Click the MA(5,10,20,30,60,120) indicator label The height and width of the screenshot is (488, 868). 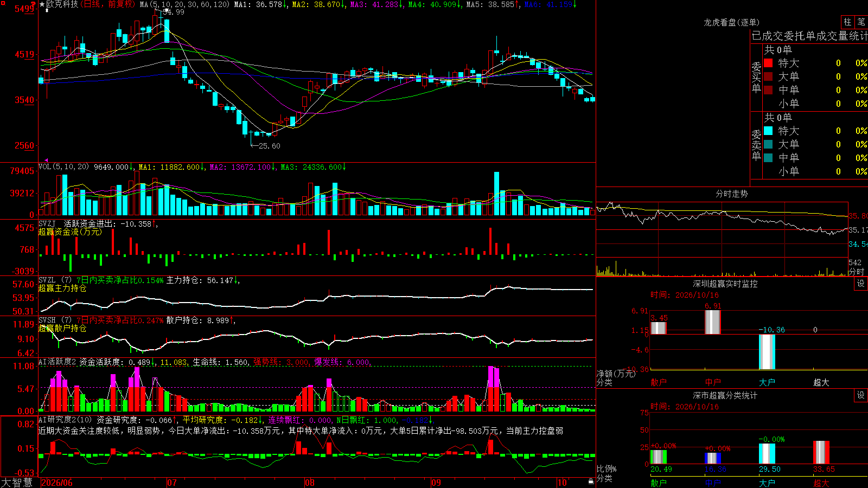[184, 4]
